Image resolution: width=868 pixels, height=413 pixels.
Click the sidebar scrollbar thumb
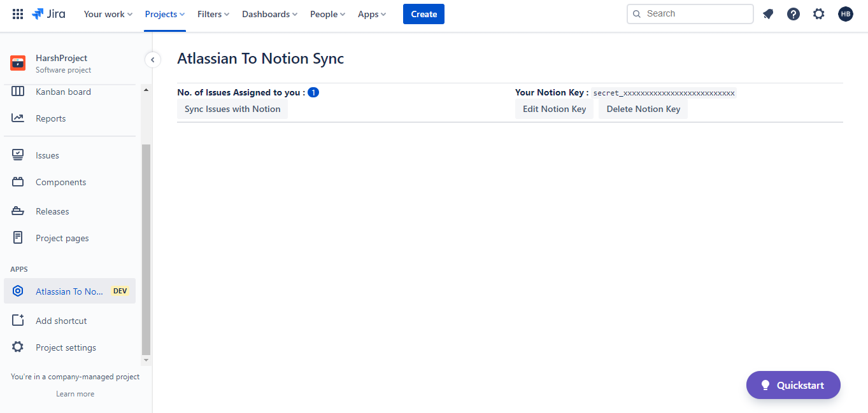[146, 249]
